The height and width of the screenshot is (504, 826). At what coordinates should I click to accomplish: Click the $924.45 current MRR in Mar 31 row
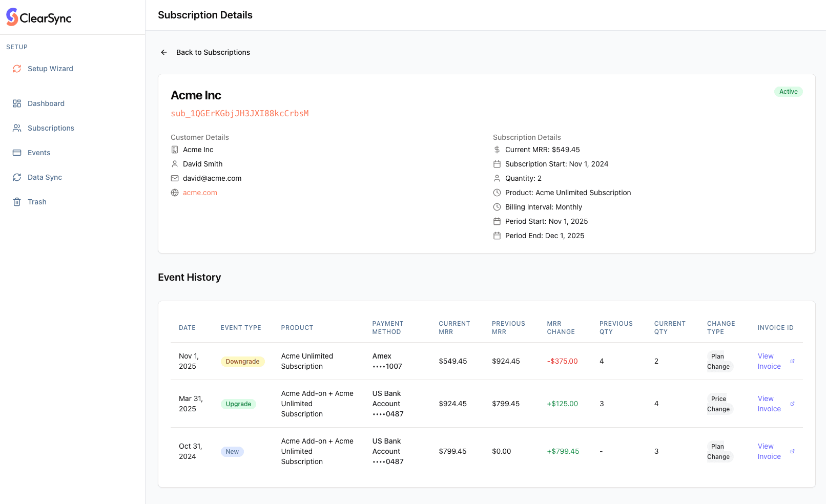(453, 404)
